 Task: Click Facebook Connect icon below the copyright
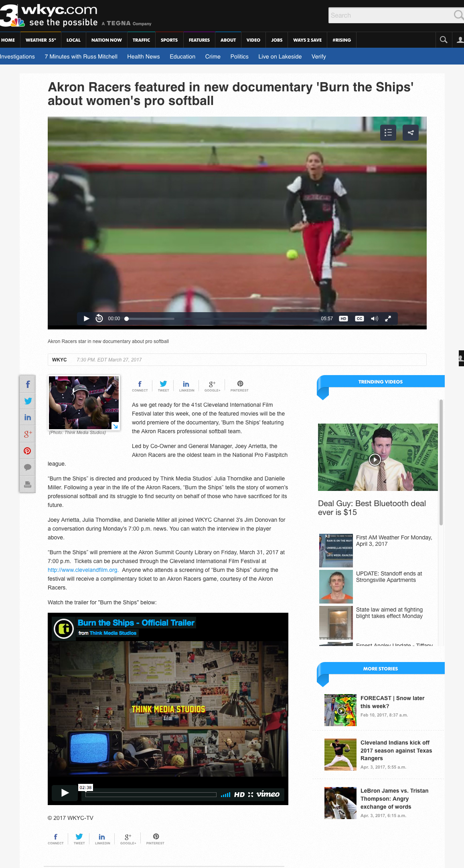click(x=56, y=839)
